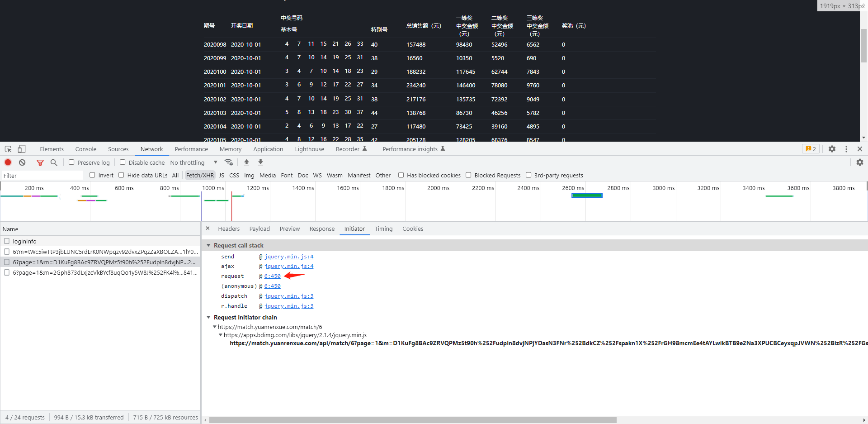Select checkbox for 6?m=tWc5iwTtP3 request

pyautogui.click(x=7, y=252)
